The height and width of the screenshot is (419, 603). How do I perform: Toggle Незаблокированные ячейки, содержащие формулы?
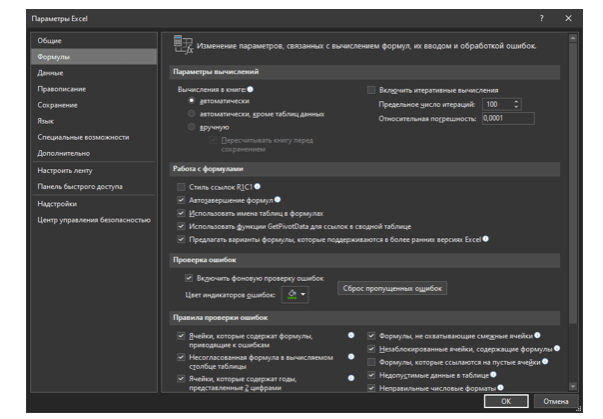tap(371, 349)
